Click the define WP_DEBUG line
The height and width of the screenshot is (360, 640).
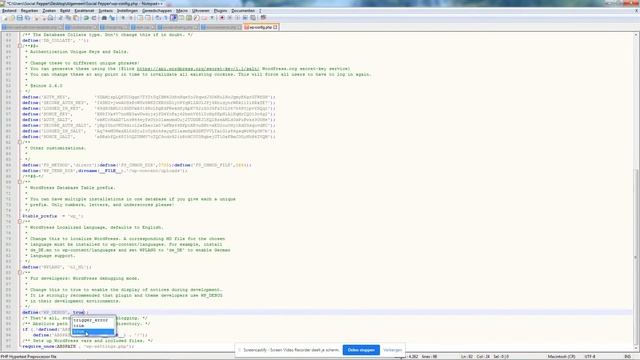point(55,312)
